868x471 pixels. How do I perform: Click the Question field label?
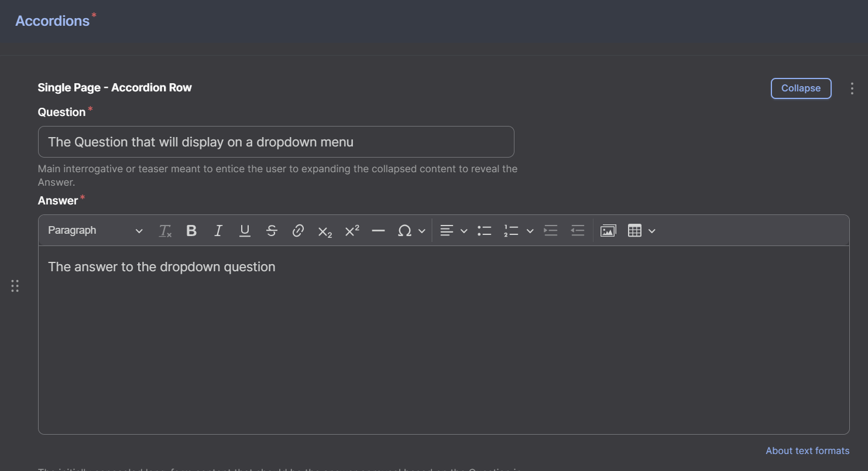[x=61, y=112]
